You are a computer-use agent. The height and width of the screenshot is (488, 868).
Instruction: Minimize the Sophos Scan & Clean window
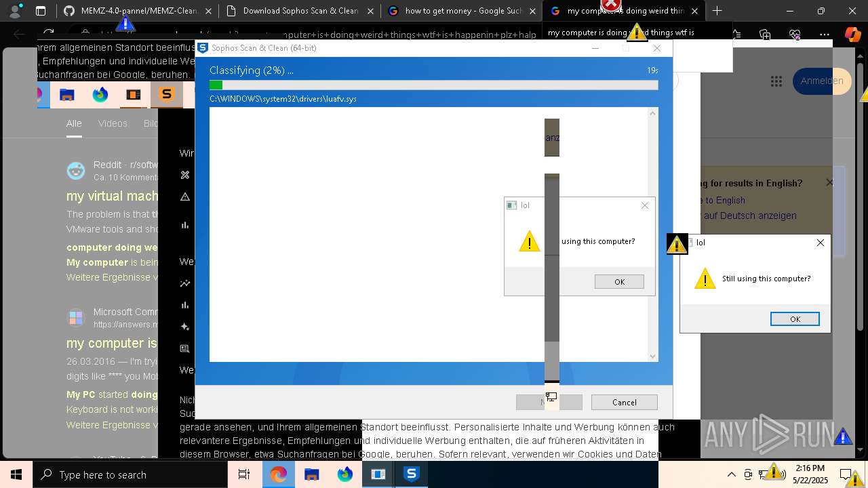coord(595,48)
